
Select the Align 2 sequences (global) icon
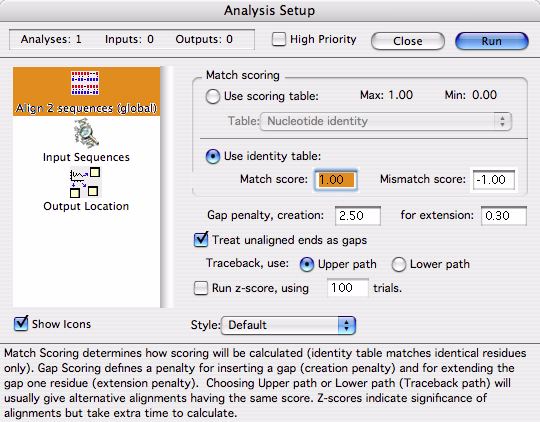coord(85,83)
